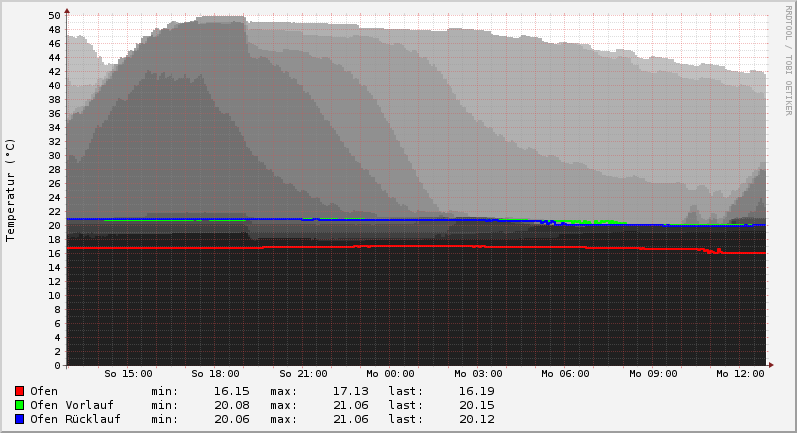Screen dimensions: 797x433
Task: Click the "Mo 06:00" time axis label
Action: [565, 374]
